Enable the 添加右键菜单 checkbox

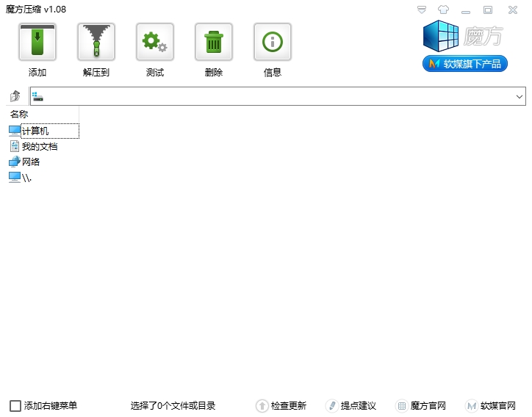pyautogui.click(x=15, y=406)
